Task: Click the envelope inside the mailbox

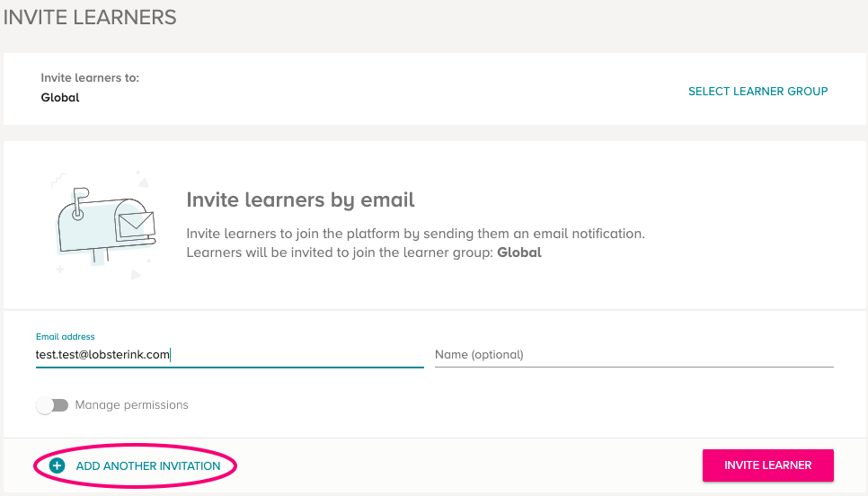Action: click(x=136, y=223)
